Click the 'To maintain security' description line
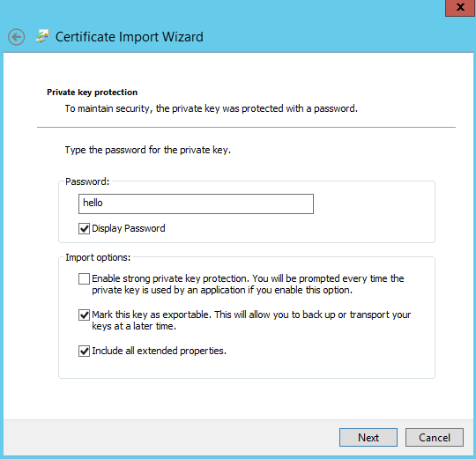Screen dimensions: 476x459 212,108
